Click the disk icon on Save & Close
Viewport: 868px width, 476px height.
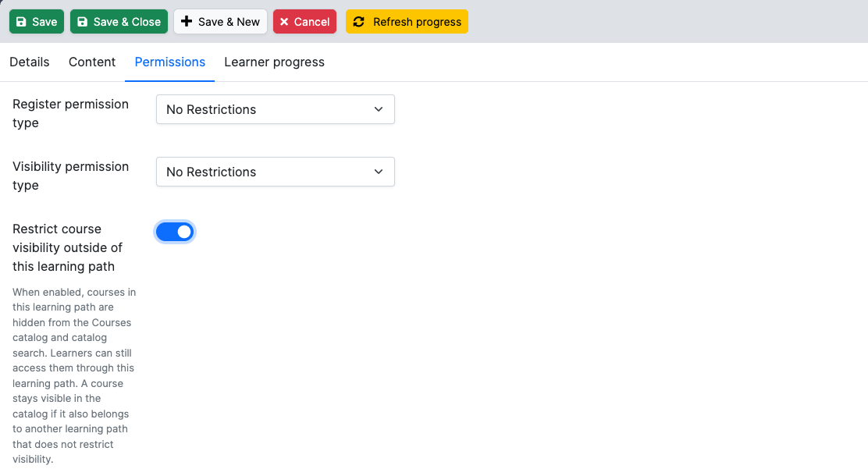83,22
